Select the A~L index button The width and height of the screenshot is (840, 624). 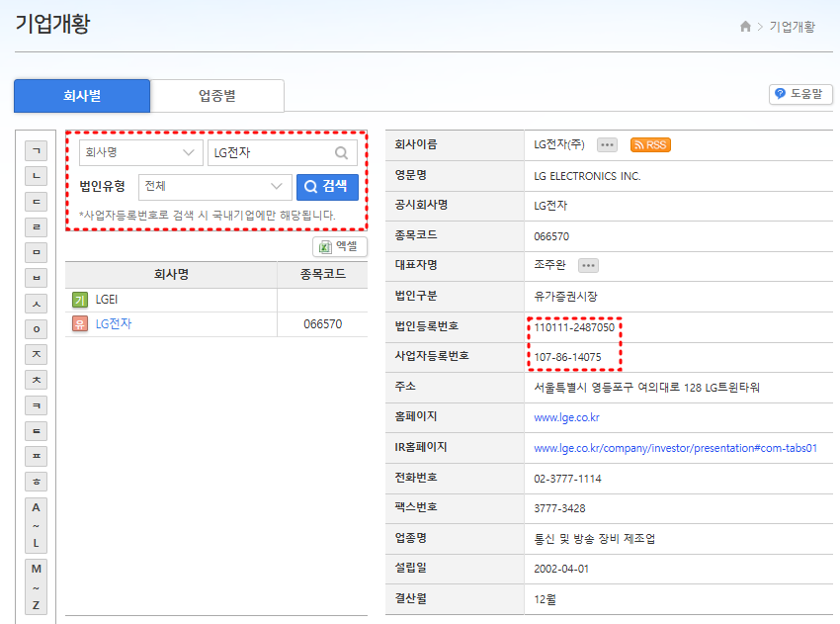tap(37, 525)
